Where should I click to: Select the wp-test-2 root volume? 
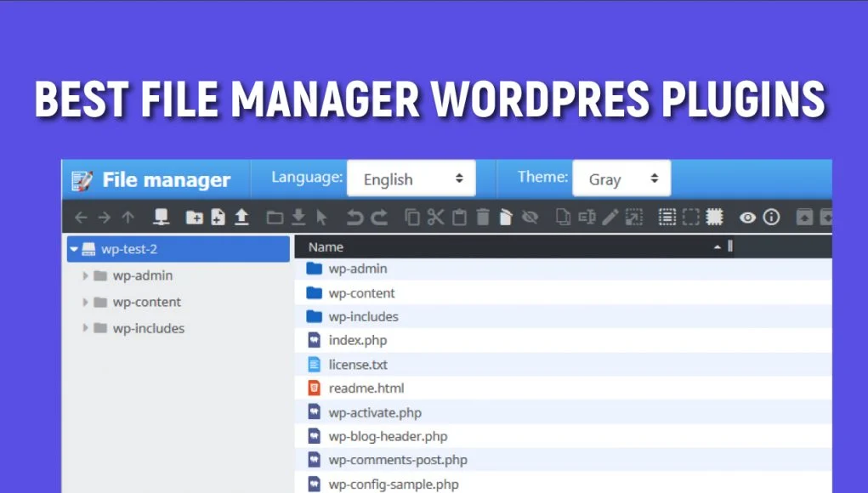pos(179,249)
